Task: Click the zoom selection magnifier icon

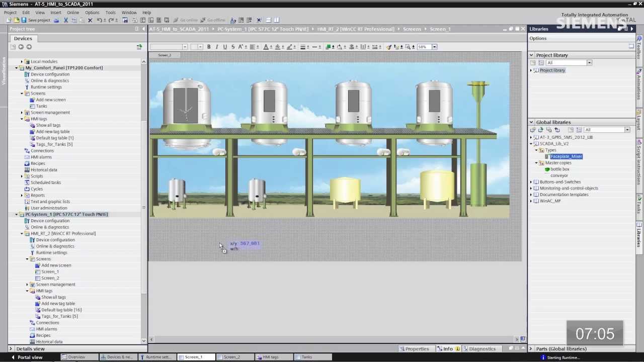Action: tap(407, 47)
